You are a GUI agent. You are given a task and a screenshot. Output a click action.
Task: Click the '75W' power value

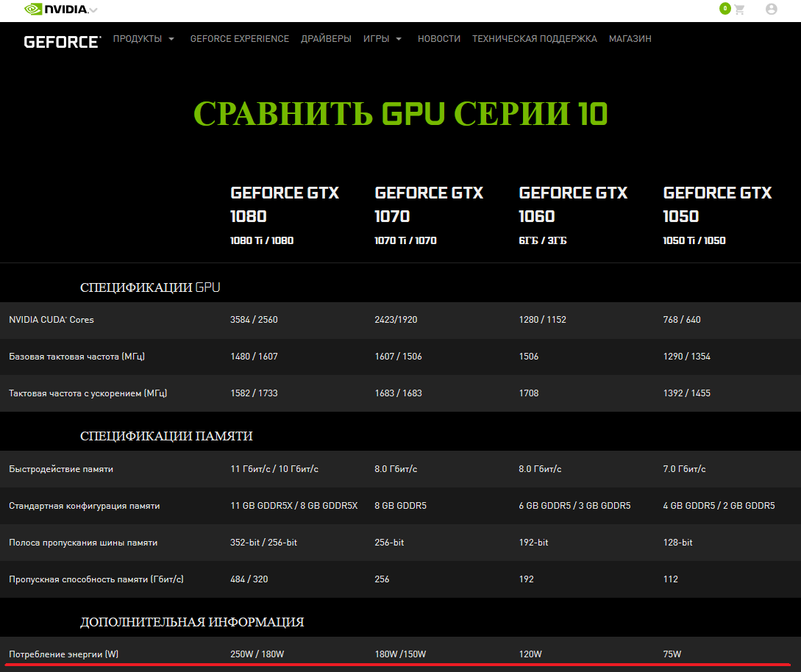click(672, 654)
